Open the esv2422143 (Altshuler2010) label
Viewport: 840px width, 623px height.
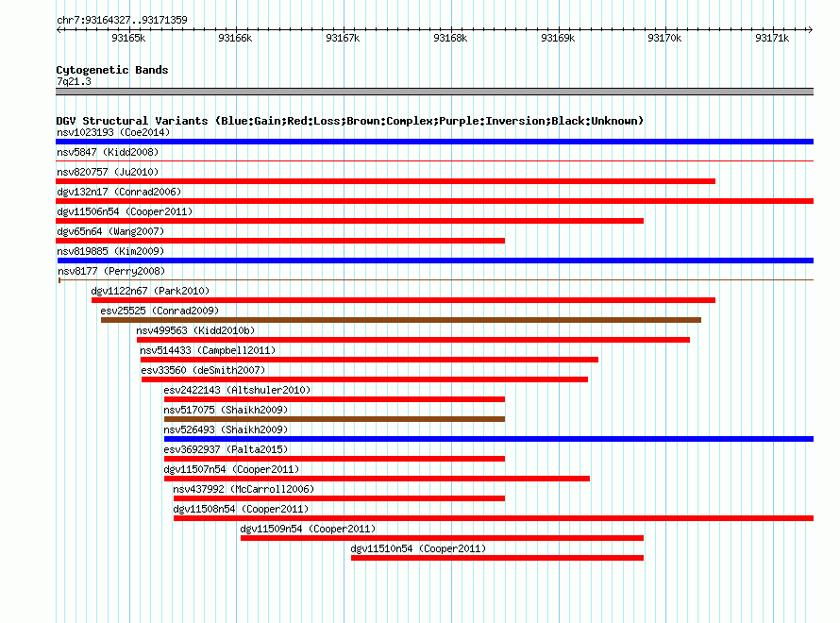[x=237, y=390]
